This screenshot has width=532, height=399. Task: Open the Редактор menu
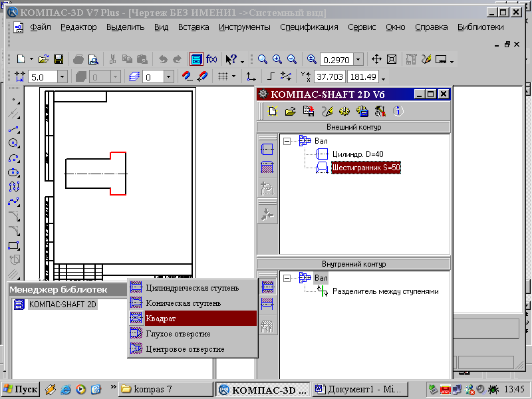pyautogui.click(x=78, y=27)
